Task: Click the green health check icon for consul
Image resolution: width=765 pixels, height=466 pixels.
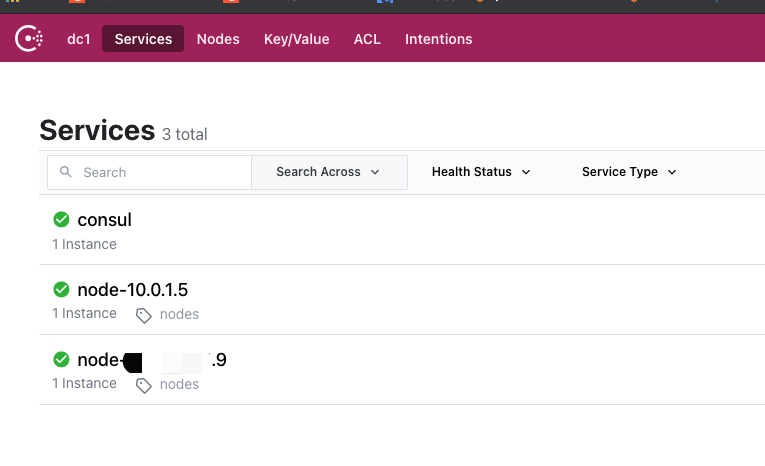Action: pos(61,220)
